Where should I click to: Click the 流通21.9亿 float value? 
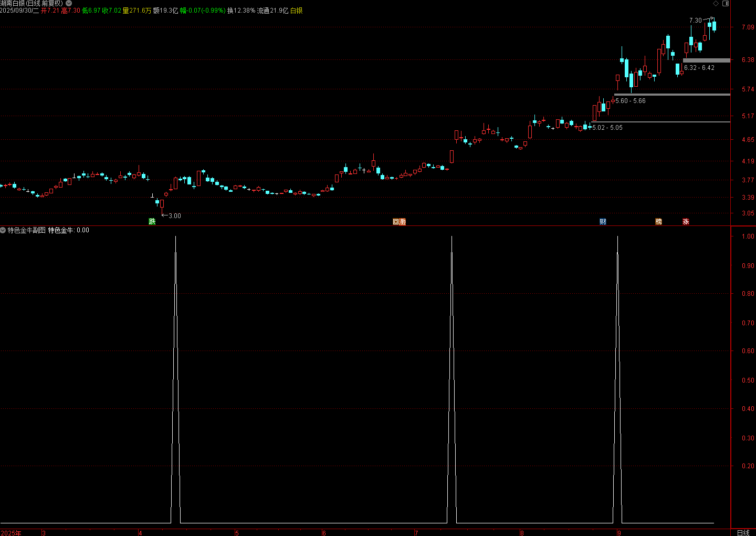(x=272, y=11)
